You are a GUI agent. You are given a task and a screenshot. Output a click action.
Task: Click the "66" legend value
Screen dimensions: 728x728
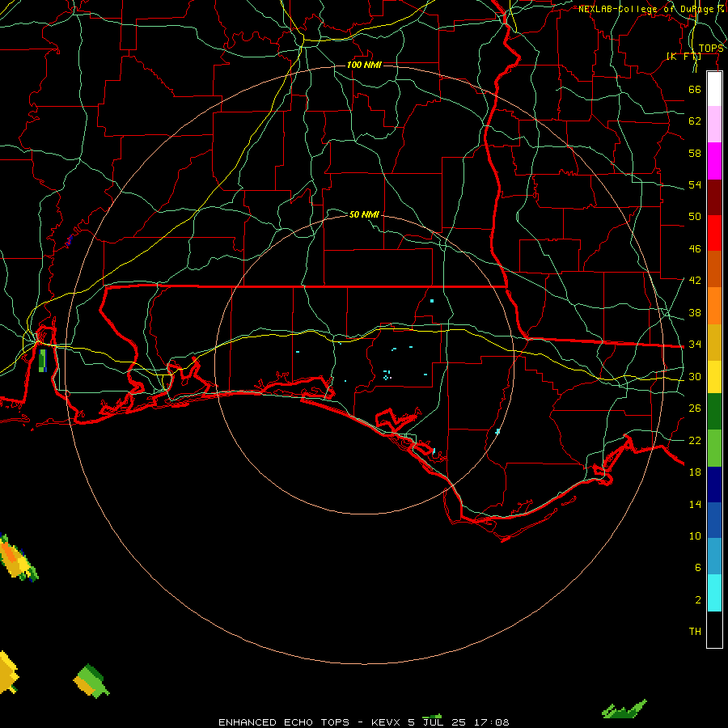point(695,89)
